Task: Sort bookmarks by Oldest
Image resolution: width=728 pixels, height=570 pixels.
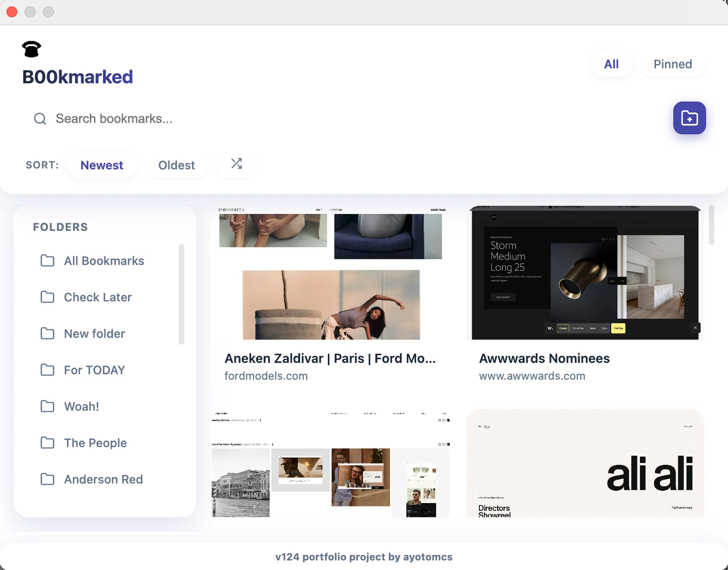Action: [x=176, y=165]
